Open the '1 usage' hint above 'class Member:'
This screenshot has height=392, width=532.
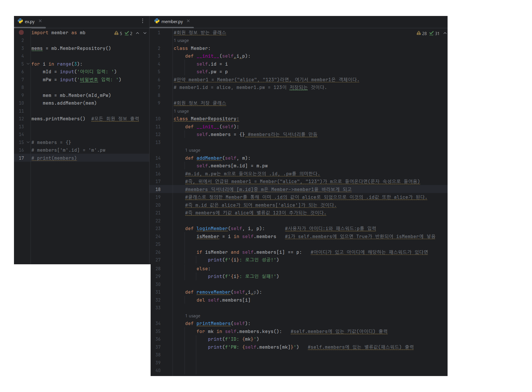pos(181,40)
